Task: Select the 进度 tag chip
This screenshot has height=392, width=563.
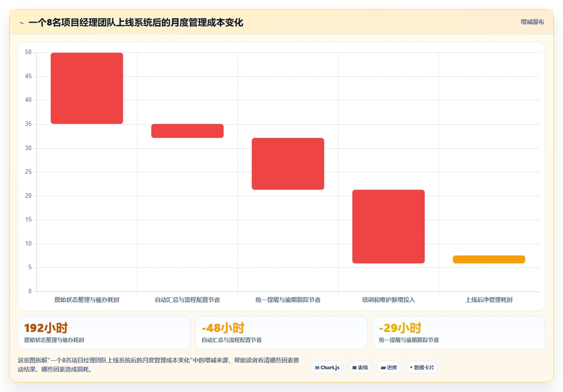Action: click(x=389, y=367)
